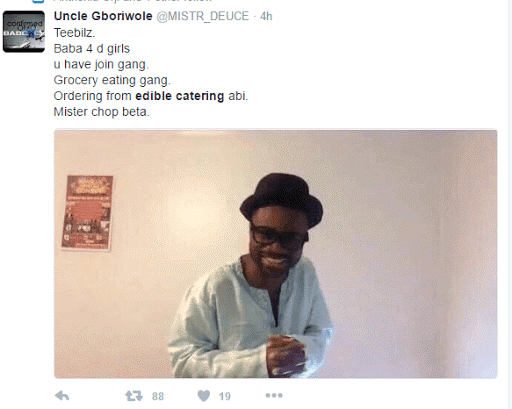
Task: Retweet this tweet using the arrows icon
Action: (134, 396)
